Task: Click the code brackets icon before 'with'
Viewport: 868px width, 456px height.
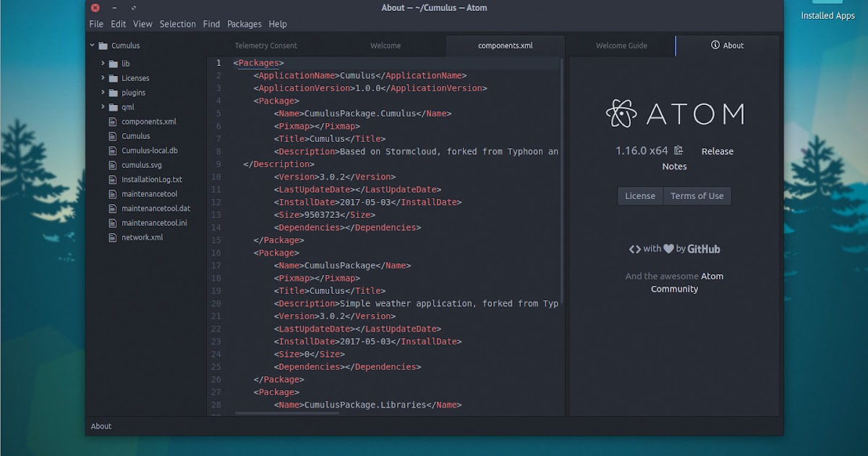Action: click(x=634, y=248)
